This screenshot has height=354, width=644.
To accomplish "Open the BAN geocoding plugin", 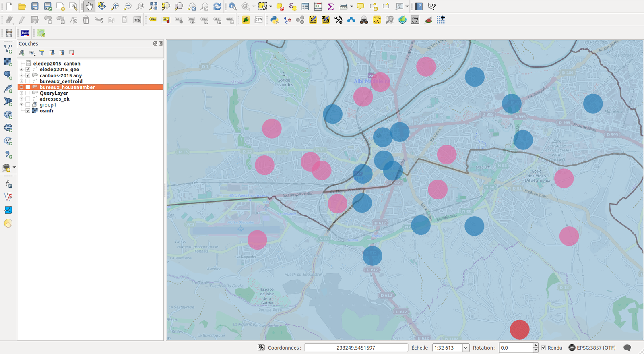I will (25, 33).
